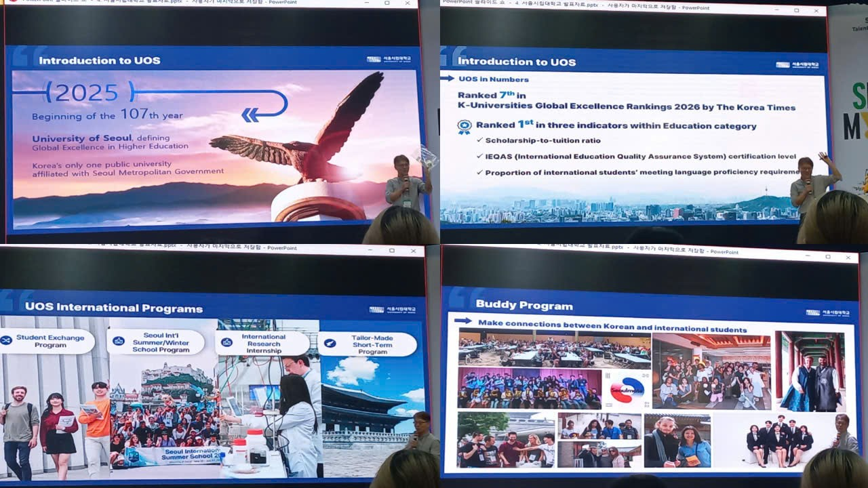Click the large 2025 year text
868x488 pixels.
tap(87, 92)
